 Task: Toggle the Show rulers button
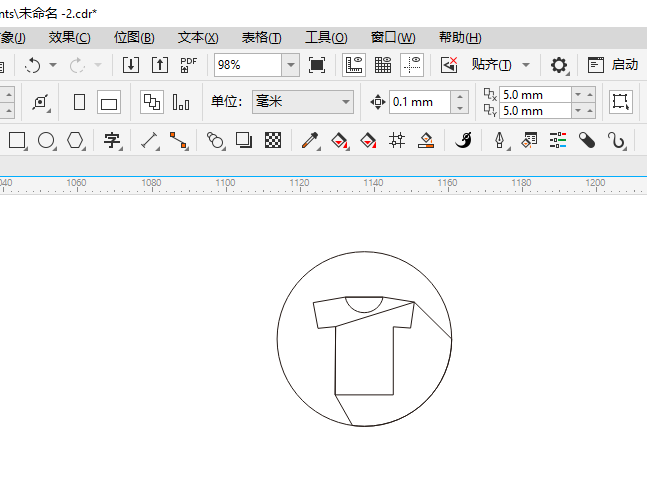pos(354,65)
